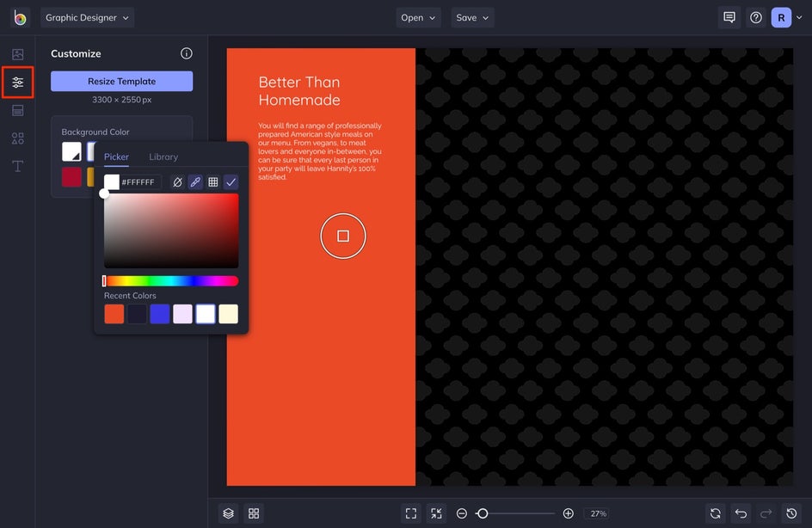The image size is (812, 528).
Task: Zoom out with the minus icon
Action: pyautogui.click(x=462, y=513)
